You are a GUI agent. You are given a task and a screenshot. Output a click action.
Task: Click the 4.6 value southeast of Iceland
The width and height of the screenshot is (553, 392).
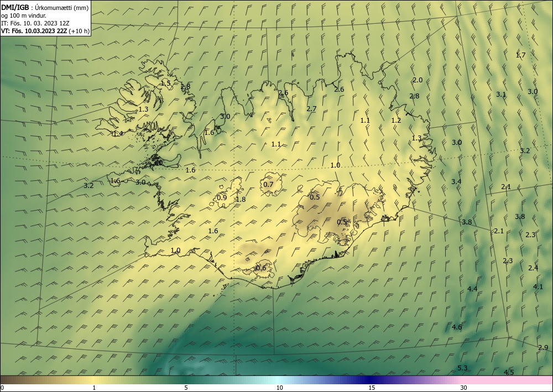point(457,327)
